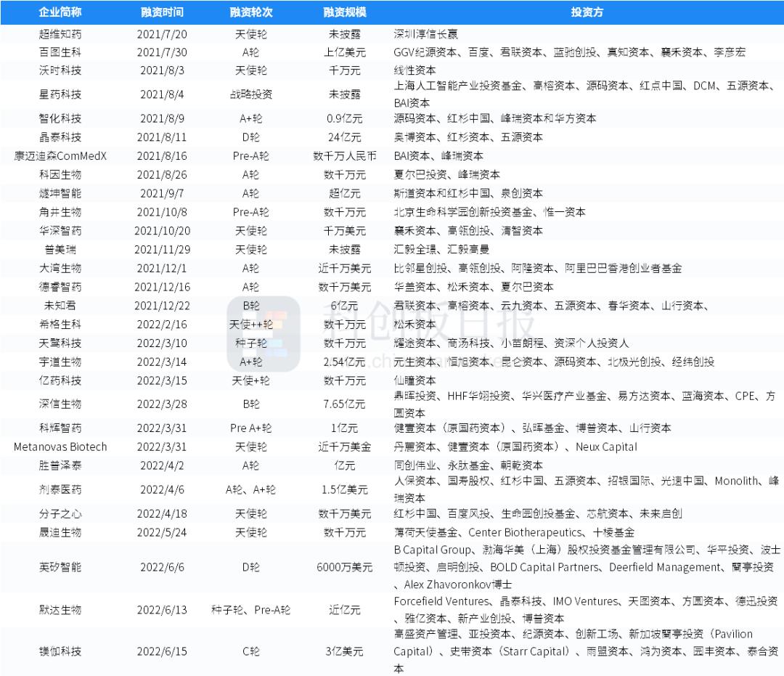Click the funding amount 7.65亿元
Image resolution: width=784 pixels, height=676 pixels.
[345, 404]
